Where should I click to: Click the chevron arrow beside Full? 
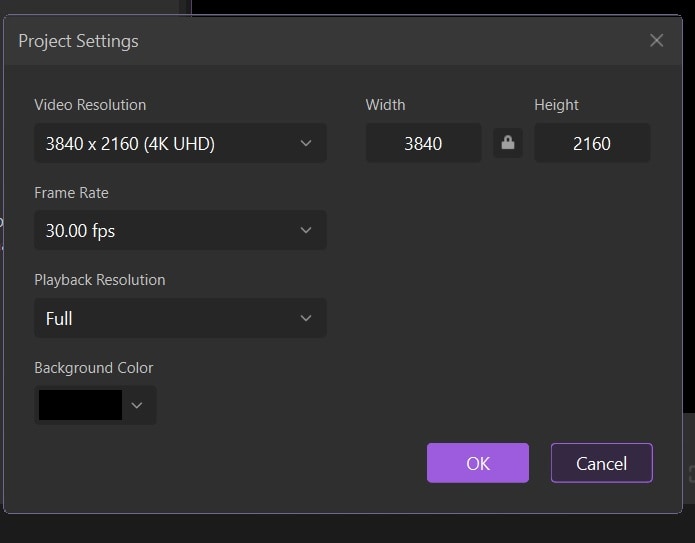pos(306,318)
